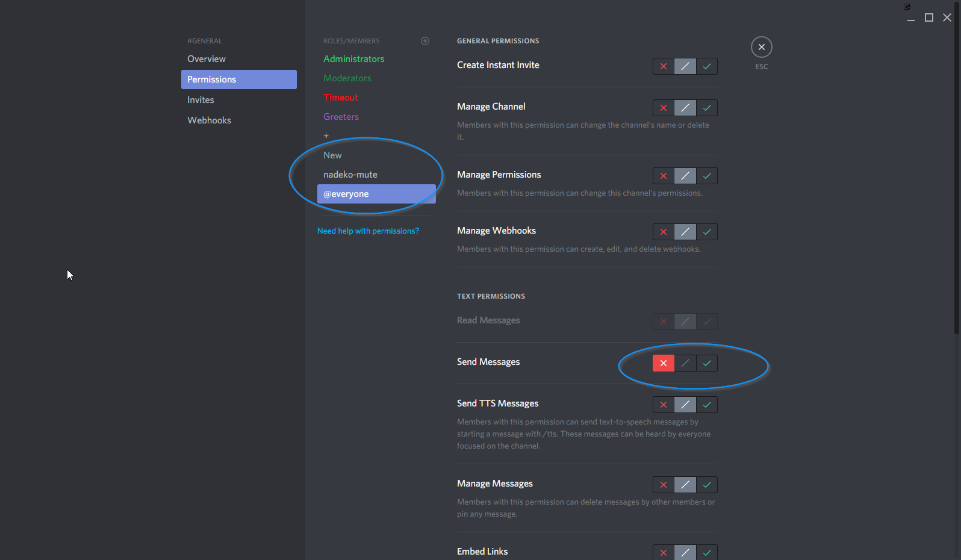Screen dimensions: 961x560
Task: Deny Manage Messages with red X
Action: [663, 485]
